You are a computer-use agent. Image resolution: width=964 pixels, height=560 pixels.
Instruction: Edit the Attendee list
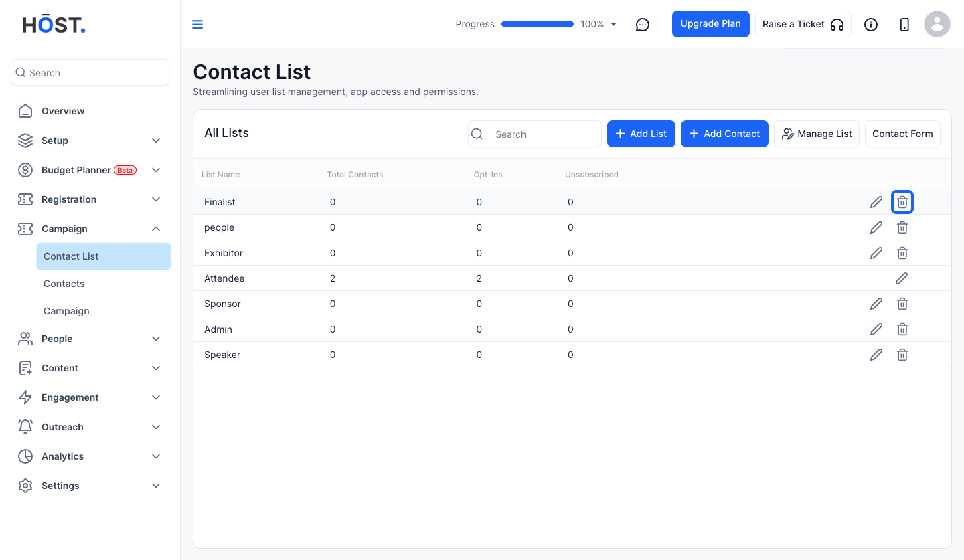pyautogui.click(x=902, y=278)
